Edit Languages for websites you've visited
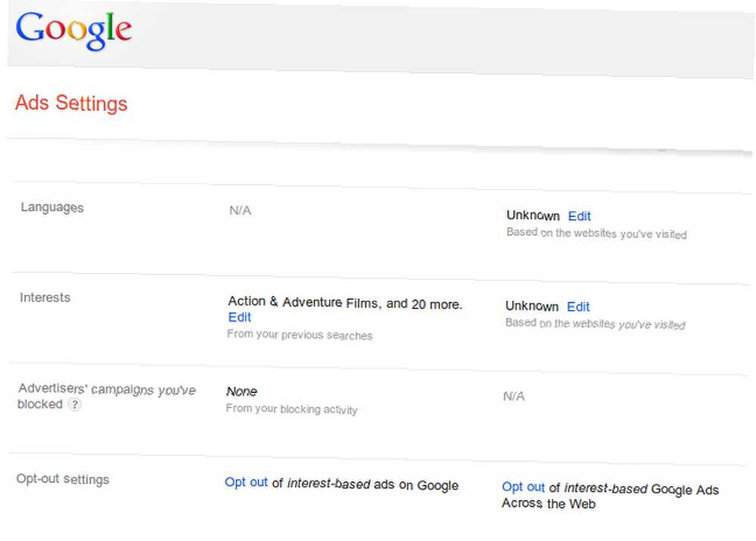The width and height of the screenshot is (756, 541). pyautogui.click(x=579, y=216)
